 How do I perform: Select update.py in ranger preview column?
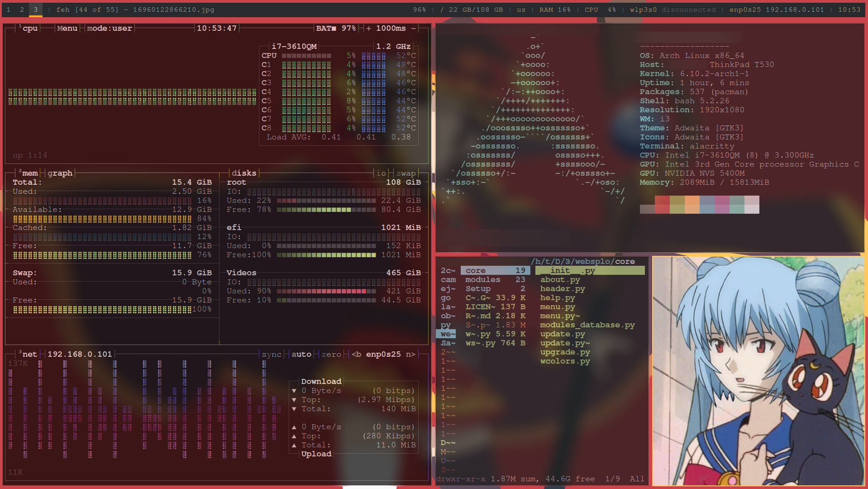coord(563,334)
